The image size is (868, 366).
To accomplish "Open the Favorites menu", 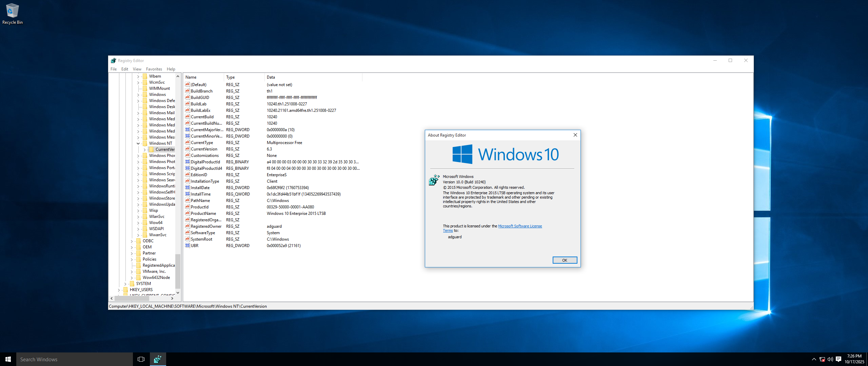I will [154, 69].
